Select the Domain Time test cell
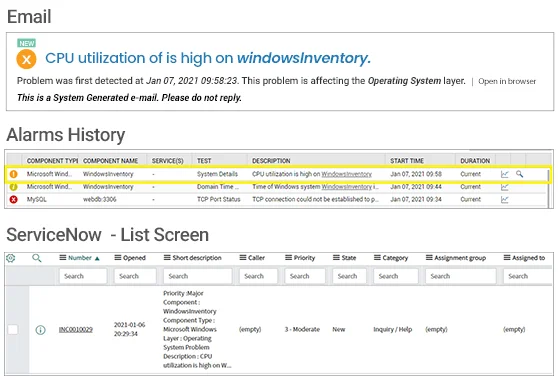Viewport: 558px width, 380px height. [218, 187]
